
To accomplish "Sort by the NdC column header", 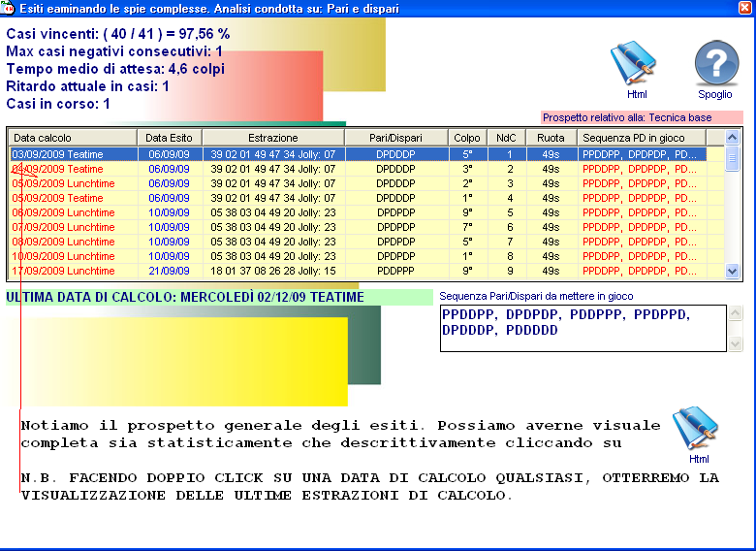I will click(x=507, y=138).
